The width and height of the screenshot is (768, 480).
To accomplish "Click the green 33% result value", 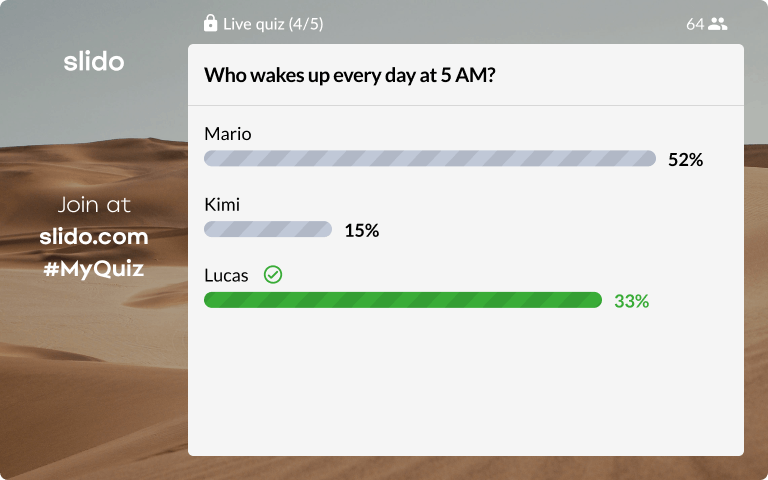I will click(632, 301).
